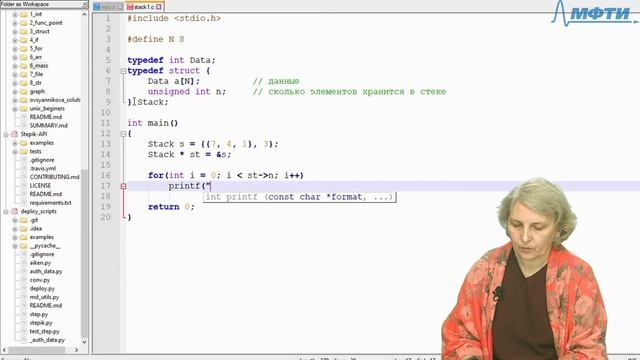Image resolution: width=640 pixels, height=360 pixels.
Task: Click the workspace panel scroll-up arrow
Action: [x=84, y=14]
